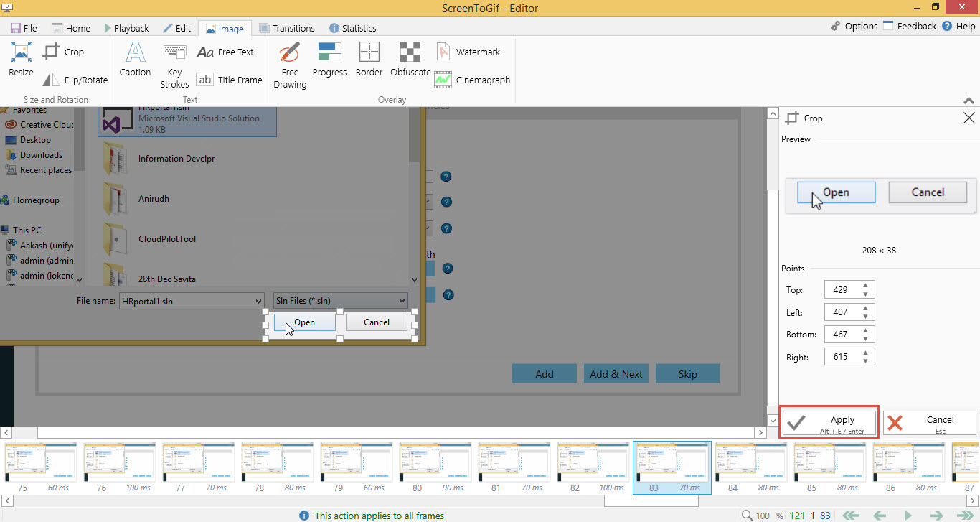Viewport: 980px width, 522px height.
Task: Click canvas horizontal scrollbar right arrow
Action: point(760,433)
